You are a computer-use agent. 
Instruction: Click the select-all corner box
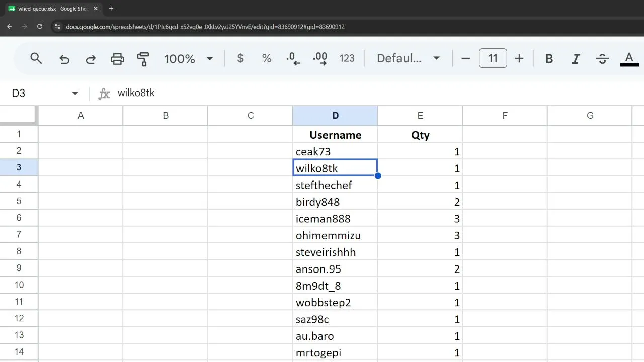(x=19, y=116)
